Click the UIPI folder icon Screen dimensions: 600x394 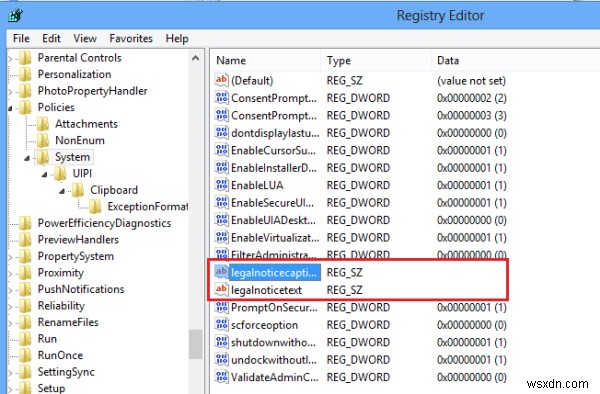tap(60, 173)
